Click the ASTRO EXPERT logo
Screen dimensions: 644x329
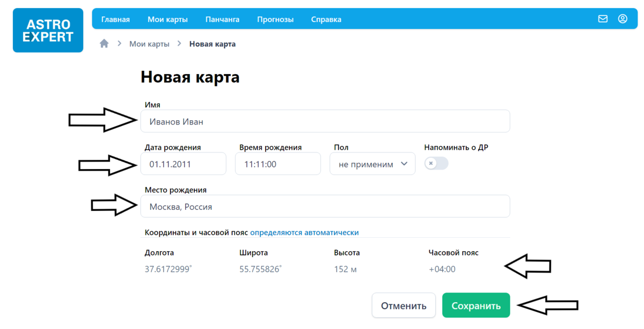tap(48, 30)
